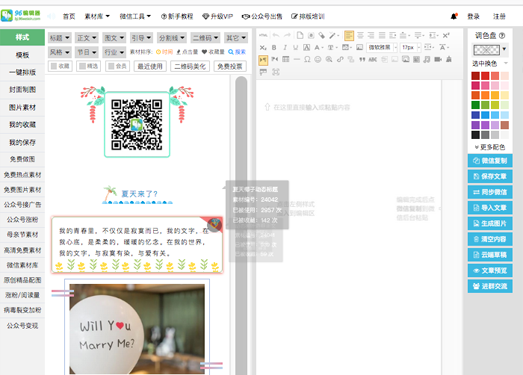
Task: Click the notification bell icon
Action: pyautogui.click(x=454, y=16)
